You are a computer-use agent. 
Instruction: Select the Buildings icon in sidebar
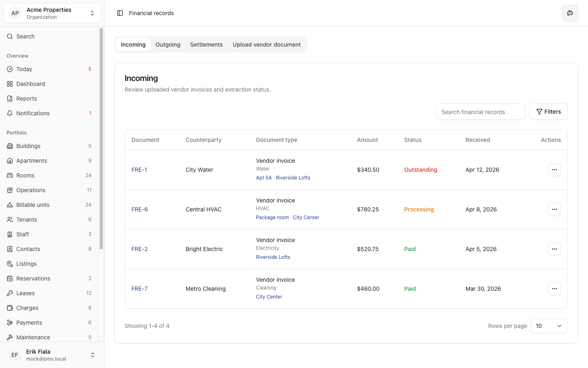tap(10, 146)
